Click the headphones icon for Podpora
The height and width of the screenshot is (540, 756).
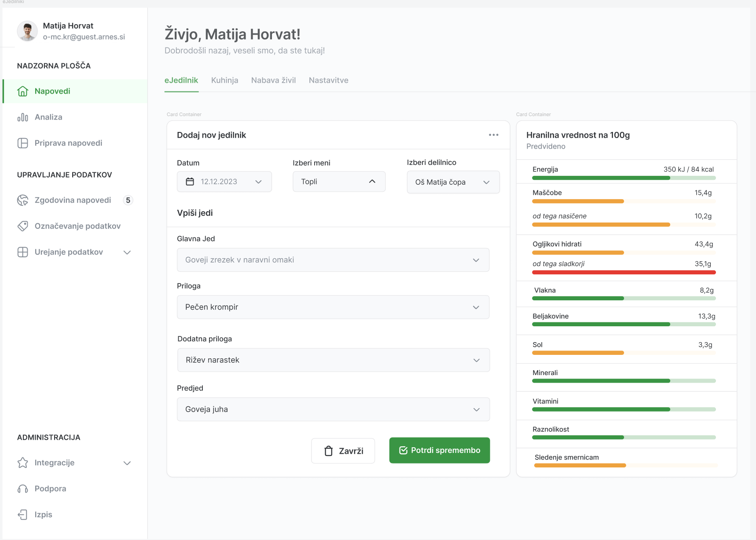tap(22, 489)
